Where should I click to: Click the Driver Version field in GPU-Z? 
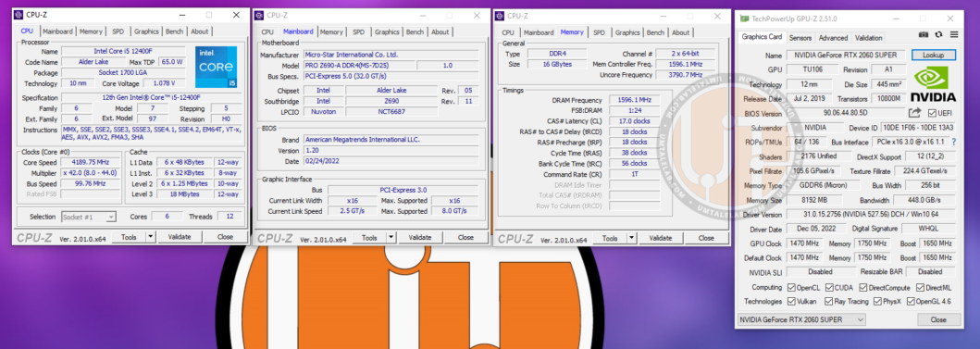871,214
